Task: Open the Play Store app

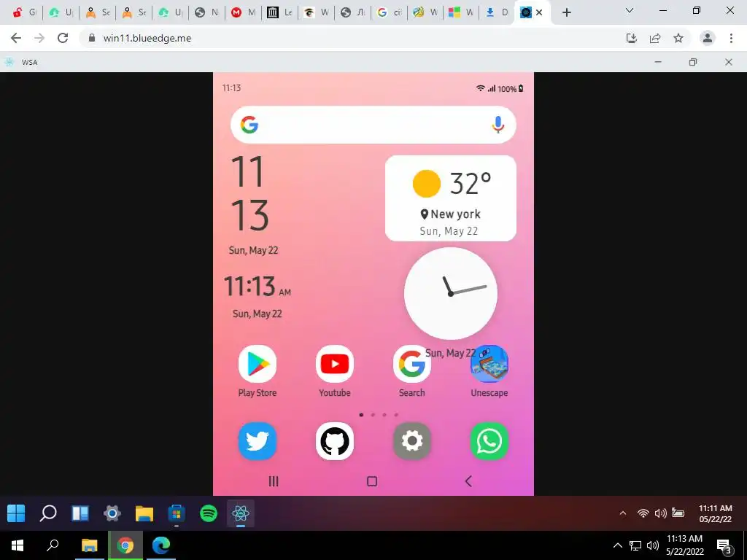Action: 258,365
